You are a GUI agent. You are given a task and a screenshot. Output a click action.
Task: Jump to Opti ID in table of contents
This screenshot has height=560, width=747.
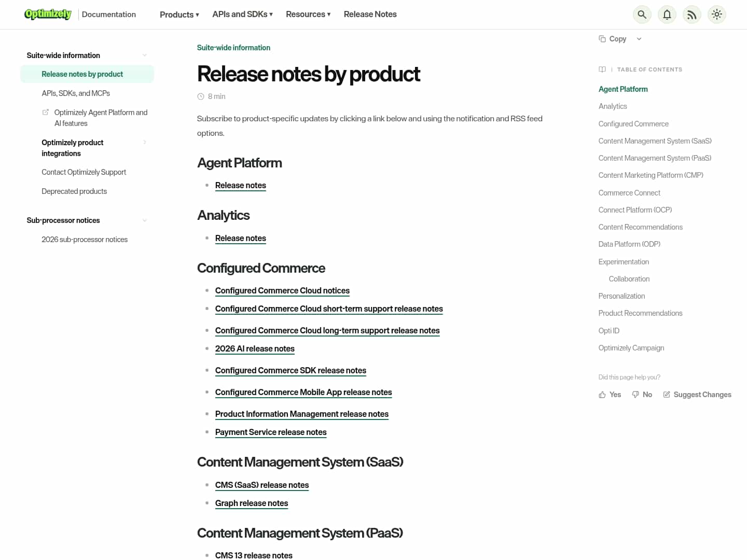point(609,331)
